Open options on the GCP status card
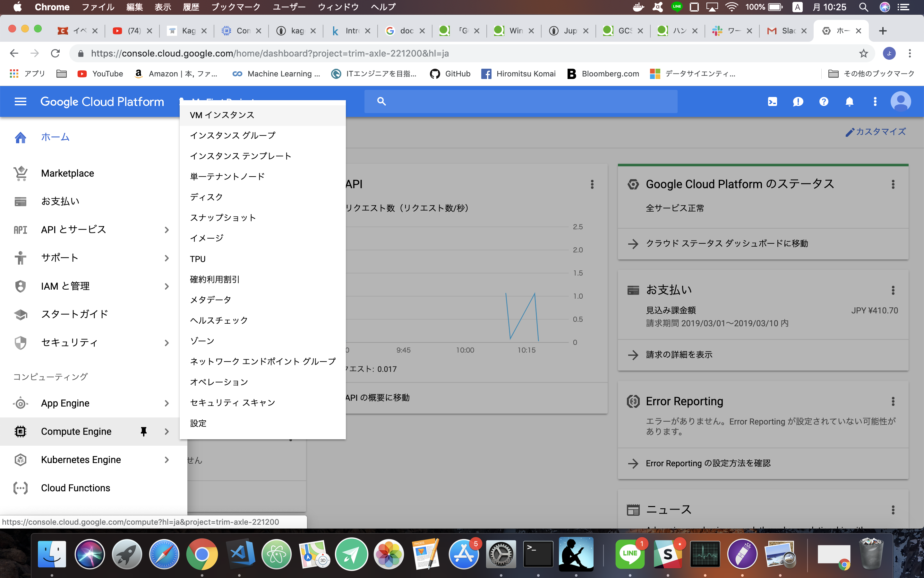The height and width of the screenshot is (578, 924). [893, 184]
